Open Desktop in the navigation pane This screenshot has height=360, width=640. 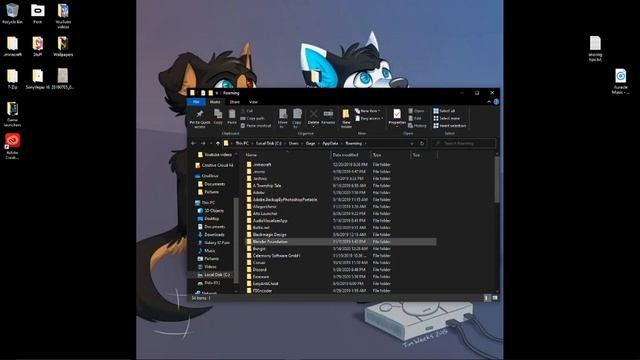[211, 219]
